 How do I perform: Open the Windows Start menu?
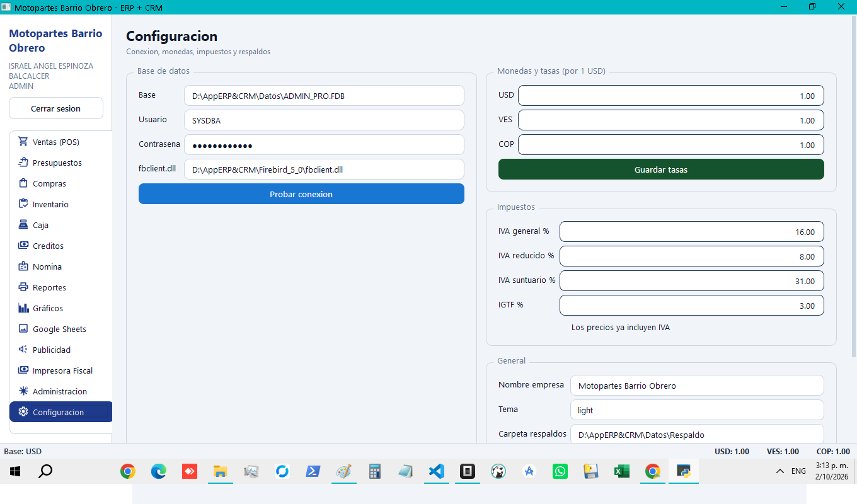coord(15,471)
